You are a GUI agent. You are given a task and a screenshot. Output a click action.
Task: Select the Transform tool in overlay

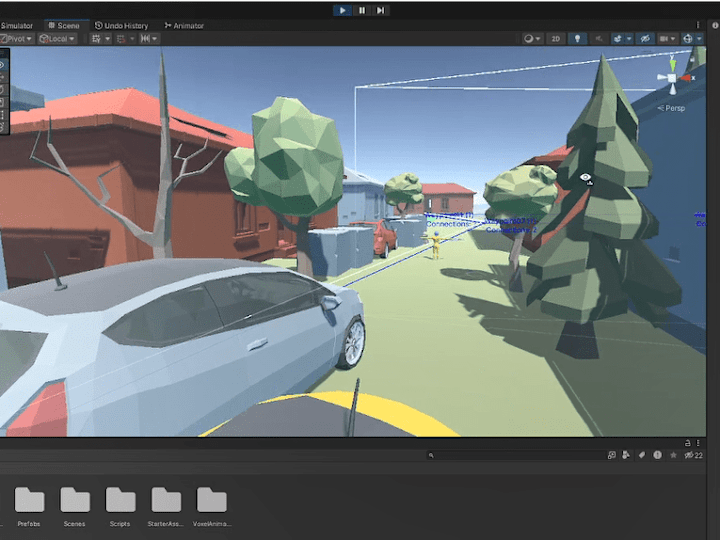3,126
